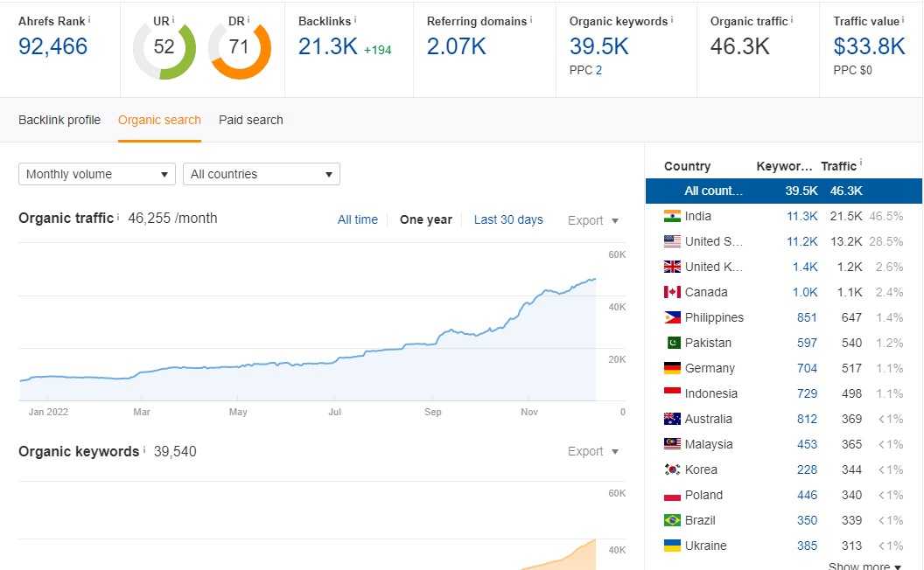Click the United States flag icon
This screenshot has height=570, width=924.
pyautogui.click(x=672, y=241)
